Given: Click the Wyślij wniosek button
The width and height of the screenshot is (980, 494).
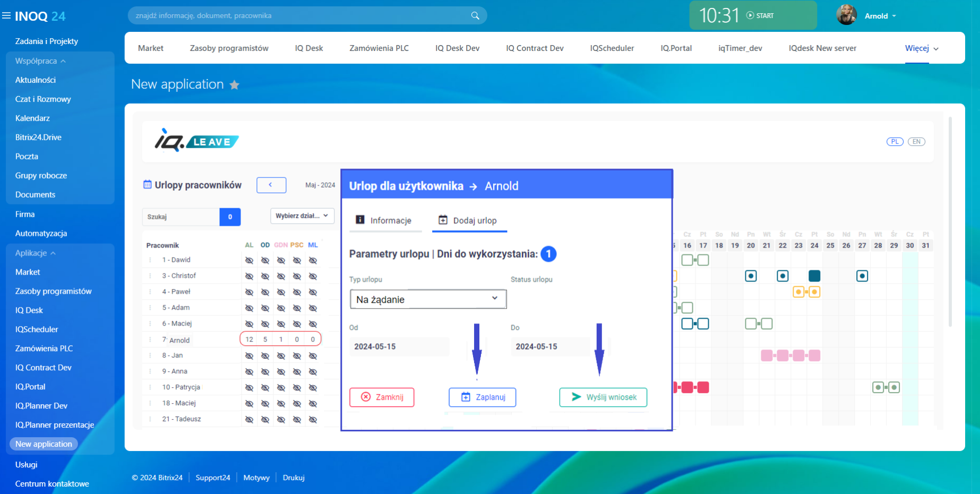Looking at the screenshot, I should (603, 397).
